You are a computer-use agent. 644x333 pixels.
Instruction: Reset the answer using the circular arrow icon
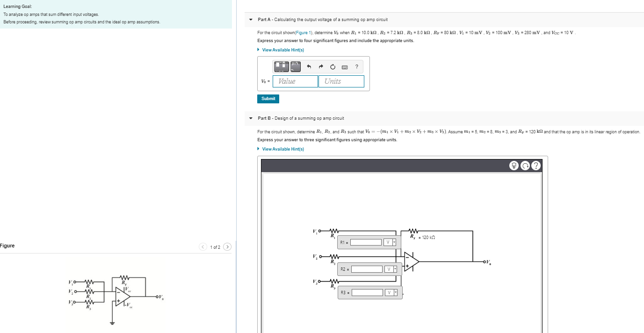click(x=333, y=66)
